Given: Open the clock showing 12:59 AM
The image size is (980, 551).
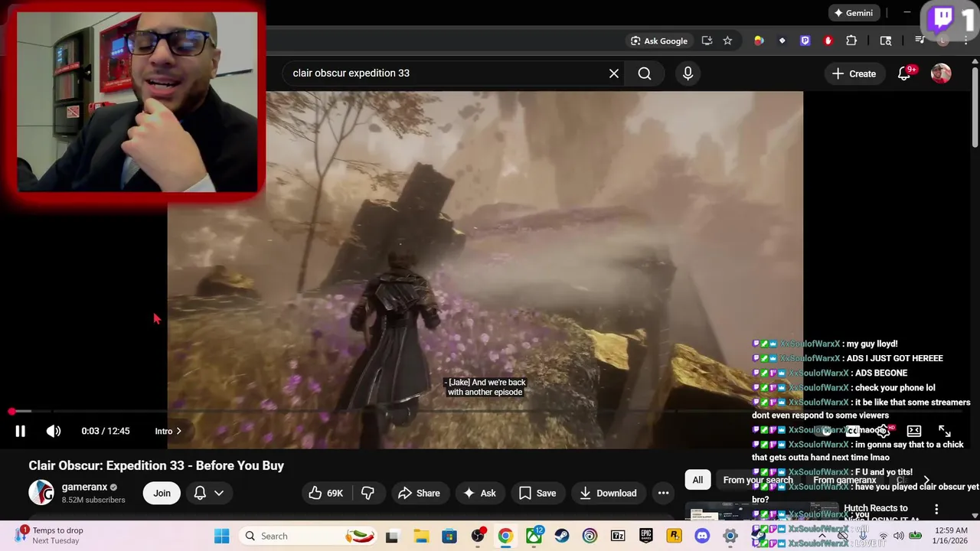Looking at the screenshot, I should (x=949, y=536).
